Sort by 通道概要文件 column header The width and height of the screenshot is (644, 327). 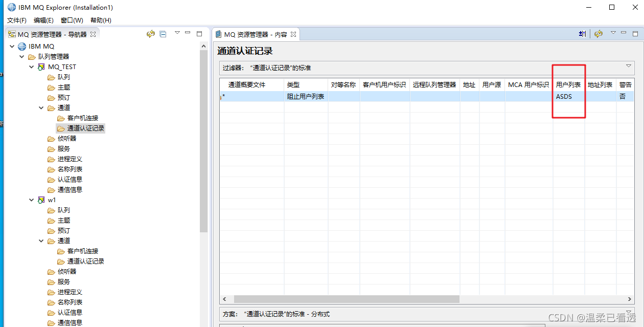(x=252, y=85)
